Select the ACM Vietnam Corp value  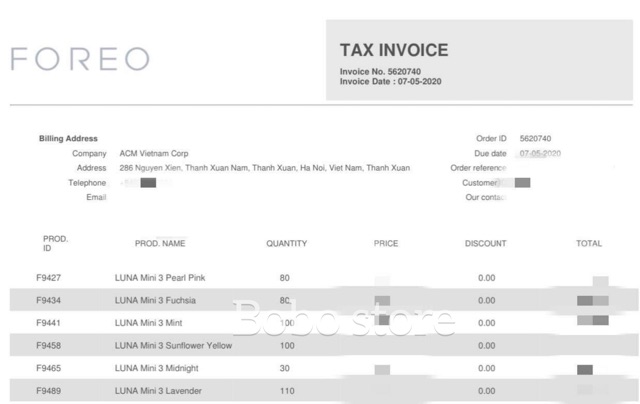[x=154, y=153]
